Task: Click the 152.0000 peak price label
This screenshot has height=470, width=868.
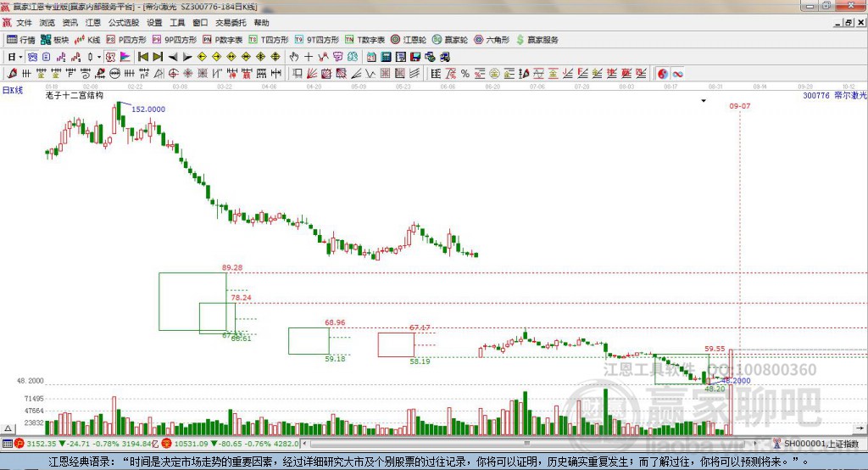Action: click(148, 109)
